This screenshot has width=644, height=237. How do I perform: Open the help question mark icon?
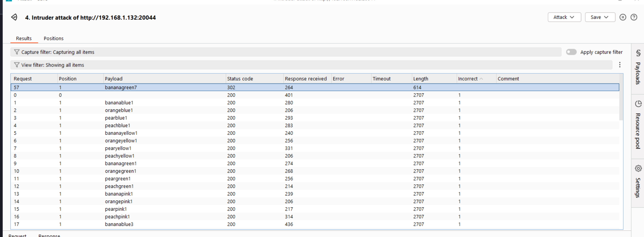click(x=634, y=17)
